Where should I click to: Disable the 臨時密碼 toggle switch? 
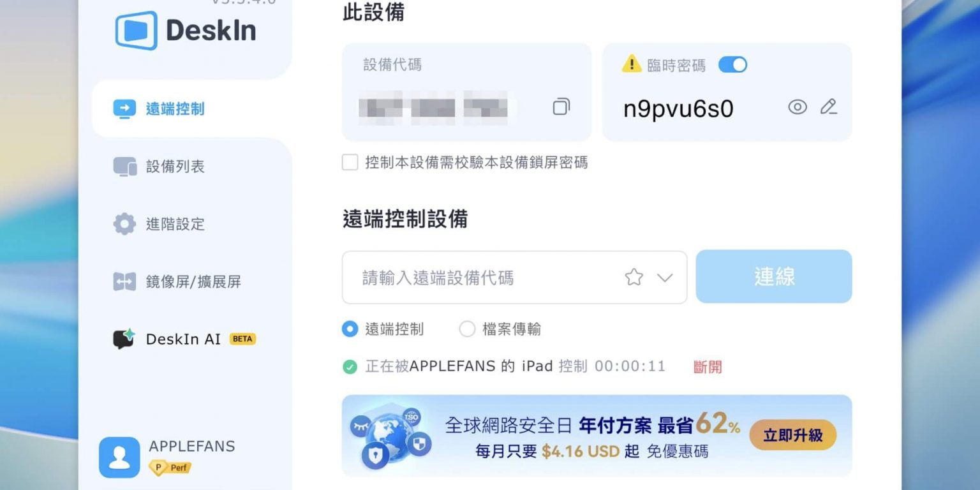(732, 64)
